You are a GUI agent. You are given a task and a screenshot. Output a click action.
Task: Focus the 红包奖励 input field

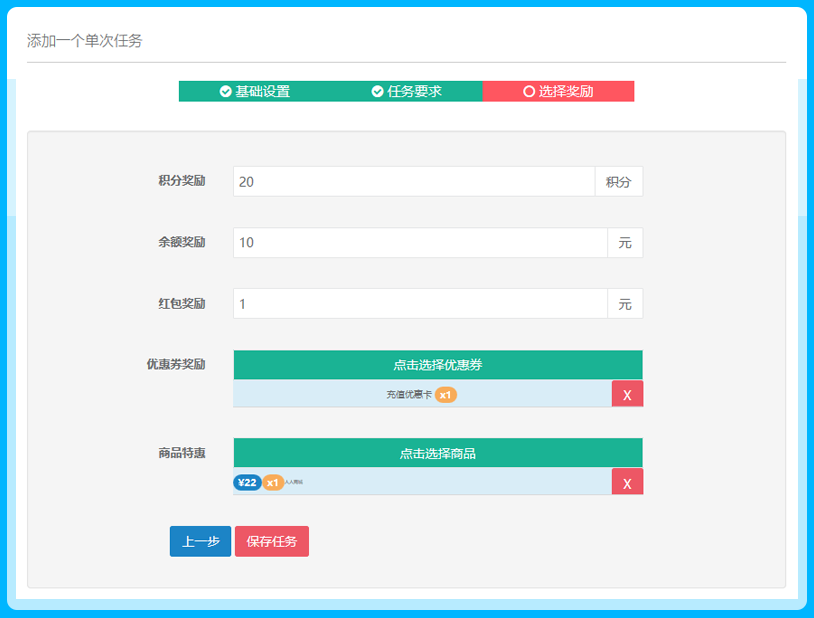click(x=419, y=304)
